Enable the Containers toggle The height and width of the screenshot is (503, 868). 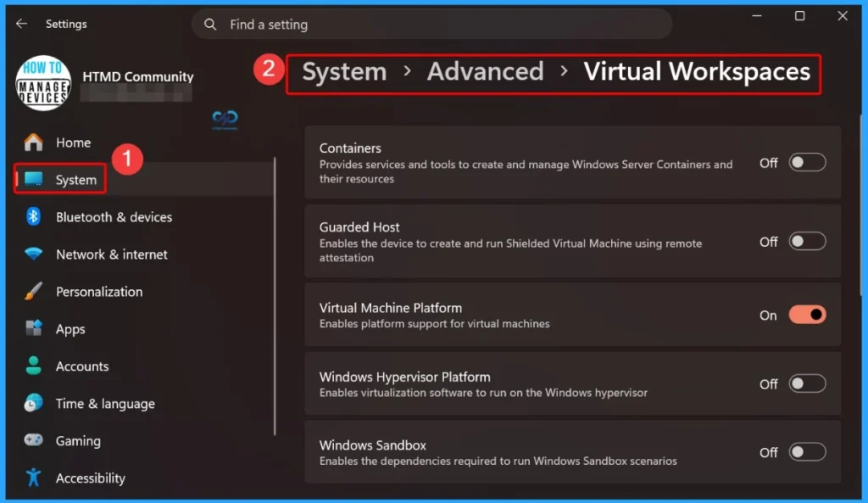[805, 162]
